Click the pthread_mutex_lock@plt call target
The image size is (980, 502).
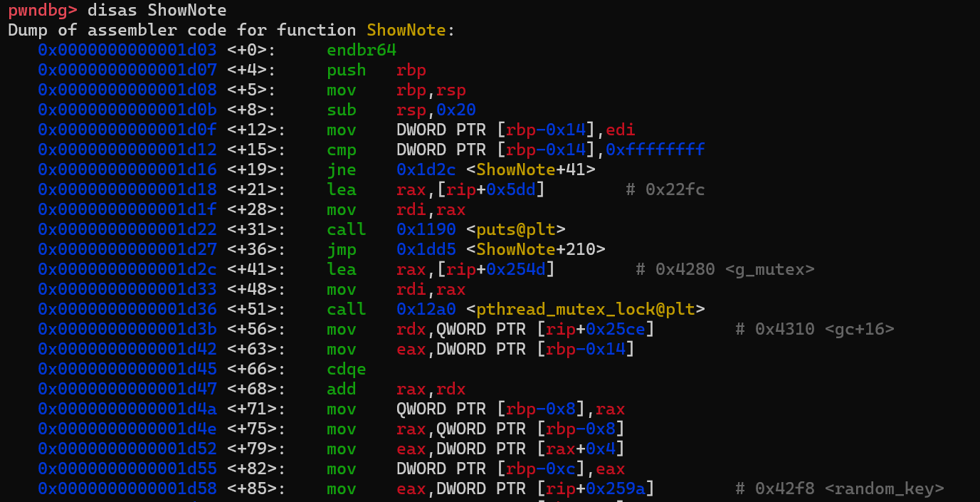pos(586,309)
